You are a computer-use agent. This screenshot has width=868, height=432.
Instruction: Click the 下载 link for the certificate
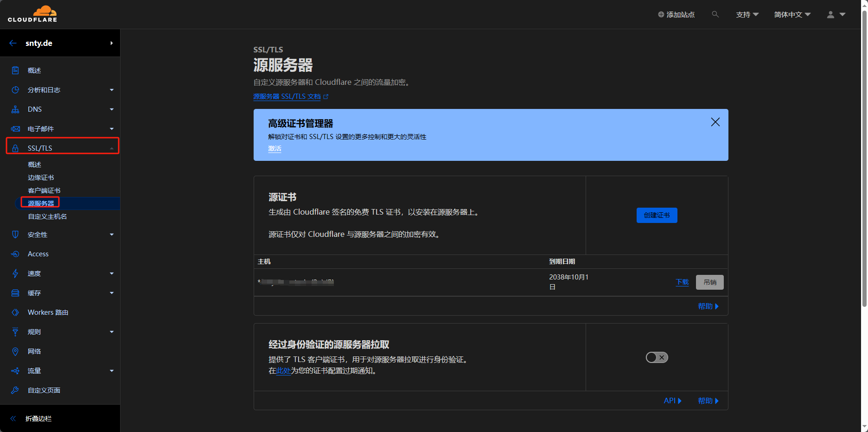(x=682, y=282)
